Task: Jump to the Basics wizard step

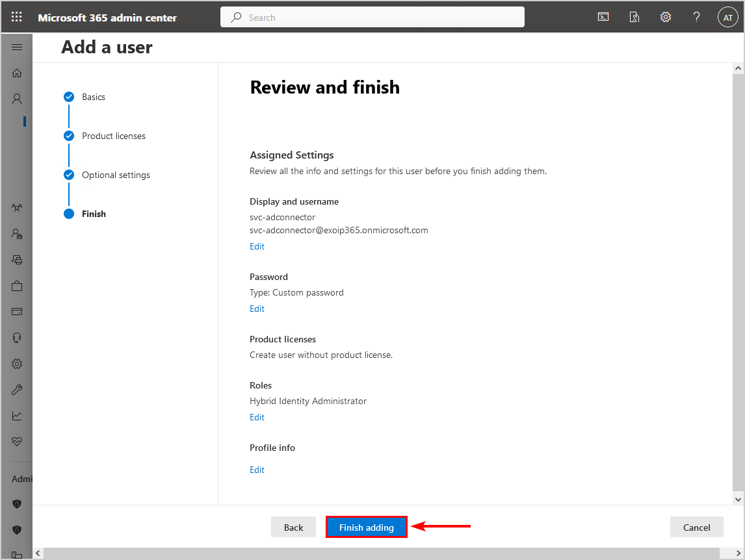Action: pyautogui.click(x=93, y=97)
